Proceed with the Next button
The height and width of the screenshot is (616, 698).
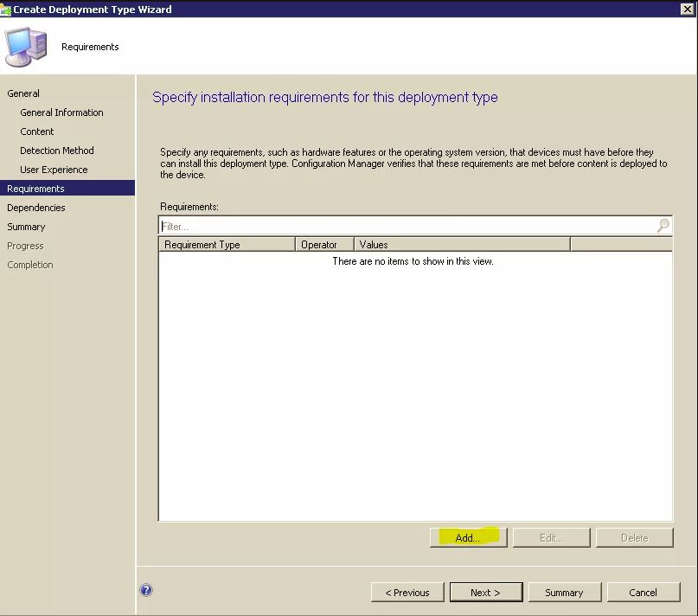(486, 593)
